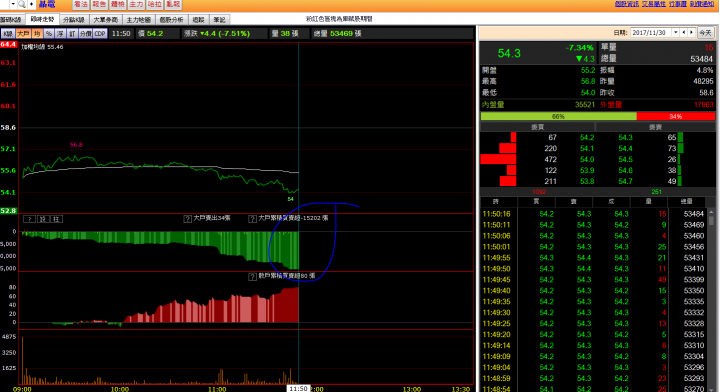Click the ? icon beside 大戶累積買賣超
This screenshot has width=720, height=392.
click(x=252, y=218)
